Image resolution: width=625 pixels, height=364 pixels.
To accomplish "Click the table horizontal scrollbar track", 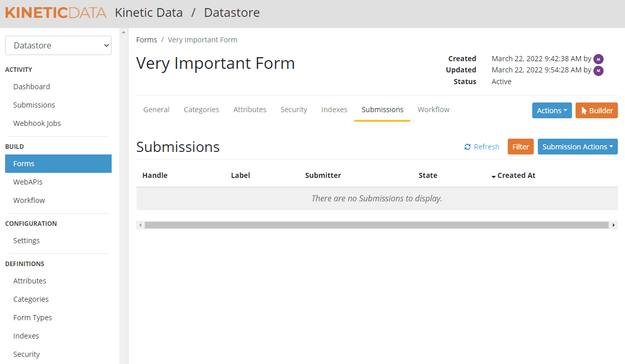I will point(376,225).
